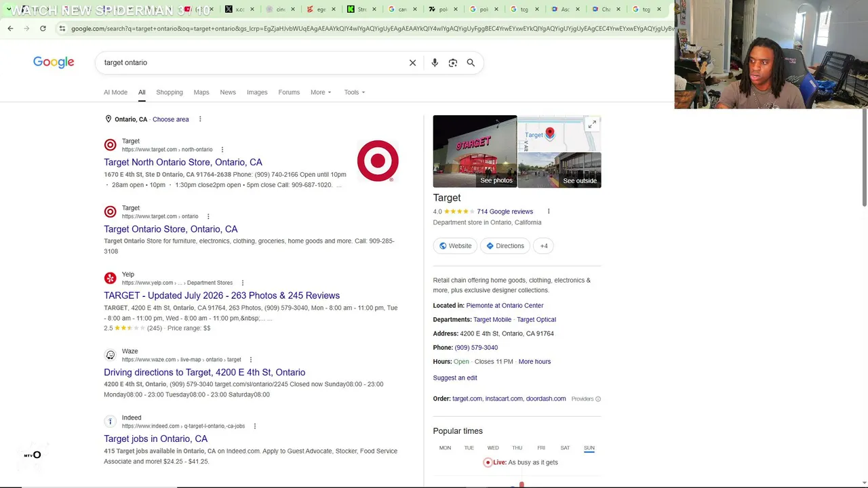868x488 pixels.
Task: Open more options for Indeed result
Action: point(254,426)
